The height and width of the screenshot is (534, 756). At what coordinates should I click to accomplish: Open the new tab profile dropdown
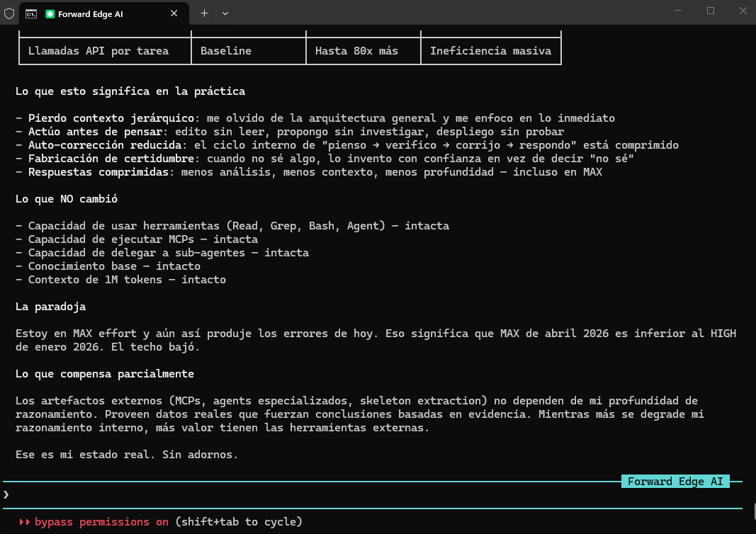[x=225, y=13]
